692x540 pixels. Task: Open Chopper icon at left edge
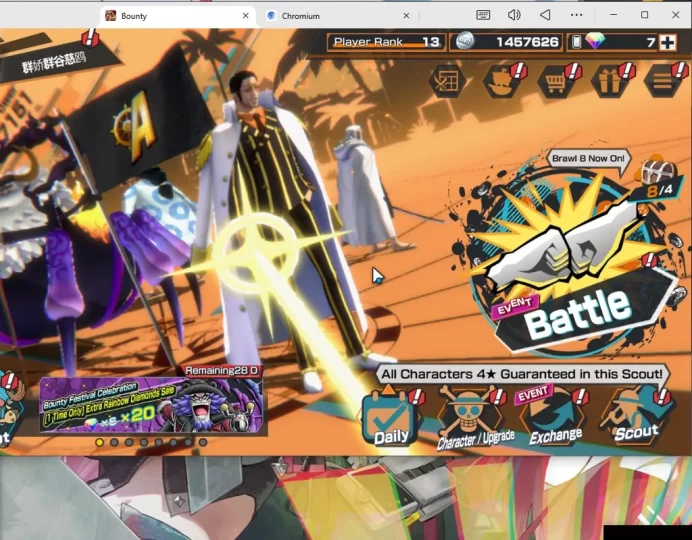(x=10, y=412)
